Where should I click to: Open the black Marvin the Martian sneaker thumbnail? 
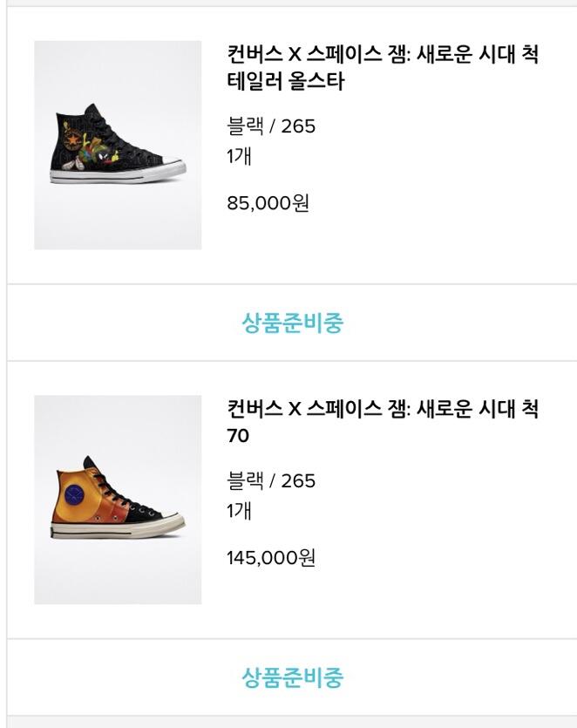(118, 145)
